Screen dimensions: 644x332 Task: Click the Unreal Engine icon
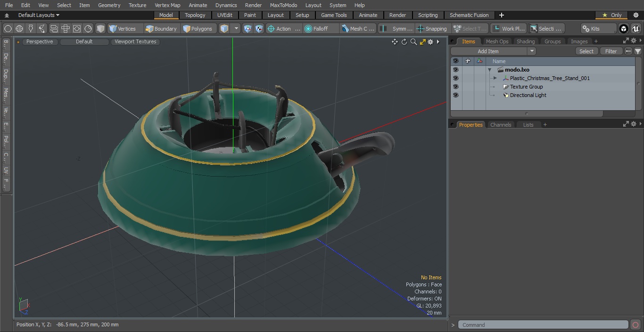[x=636, y=29]
